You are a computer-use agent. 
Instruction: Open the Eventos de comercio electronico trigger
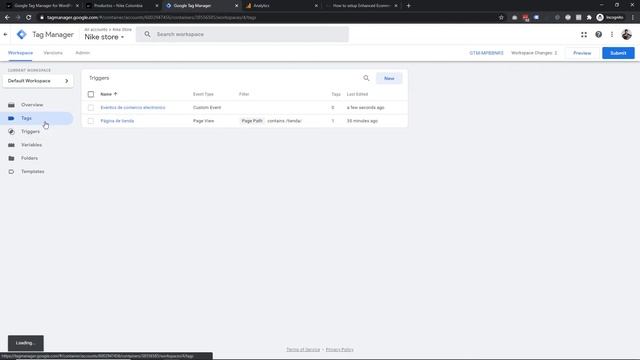[133, 108]
